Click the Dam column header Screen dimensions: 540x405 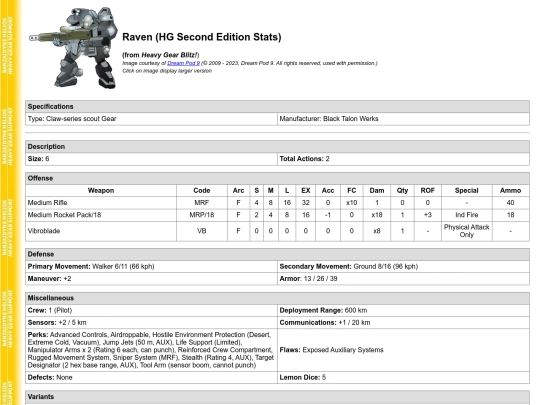click(377, 190)
